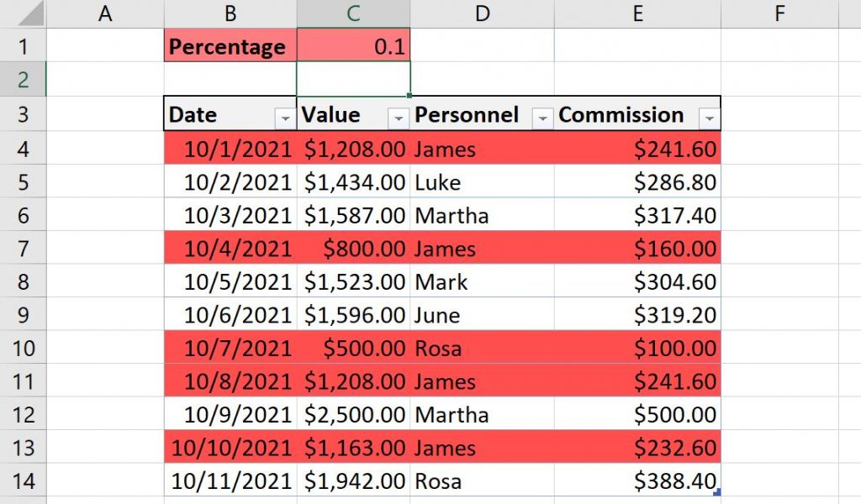Open the Commission column filter dropdown

710,115
